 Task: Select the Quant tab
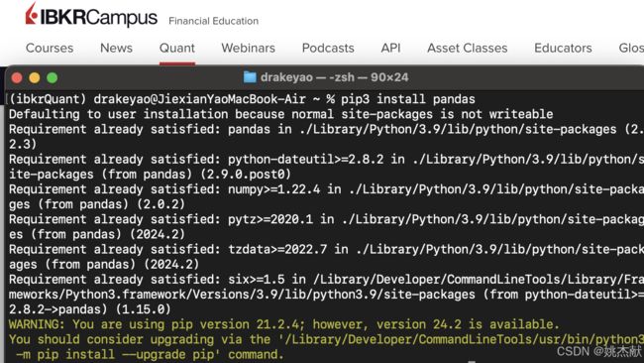click(x=177, y=48)
